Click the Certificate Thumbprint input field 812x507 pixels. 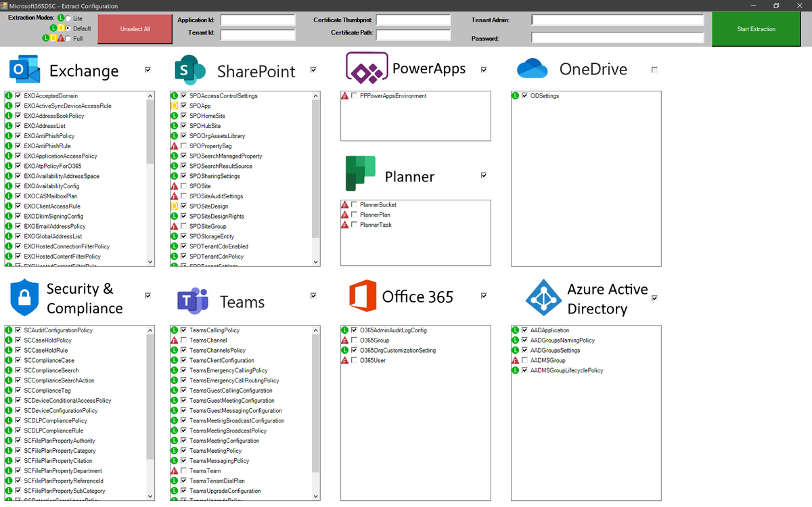[413, 20]
